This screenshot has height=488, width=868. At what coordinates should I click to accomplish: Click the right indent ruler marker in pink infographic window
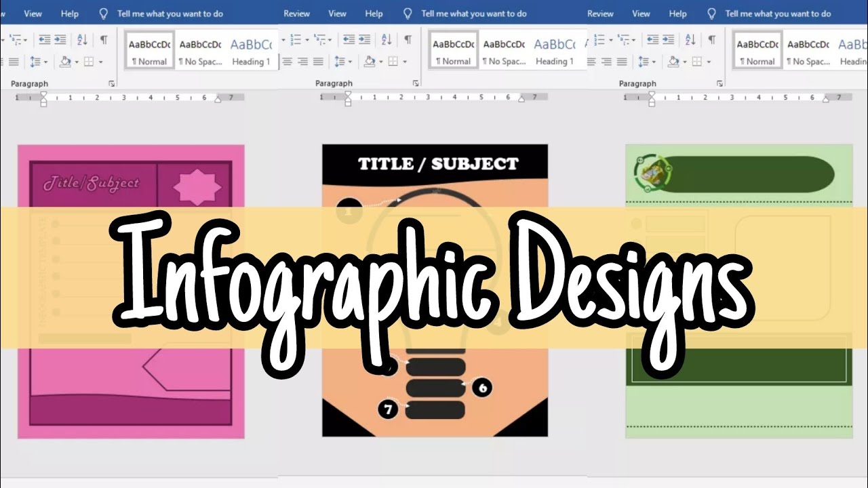(218, 98)
